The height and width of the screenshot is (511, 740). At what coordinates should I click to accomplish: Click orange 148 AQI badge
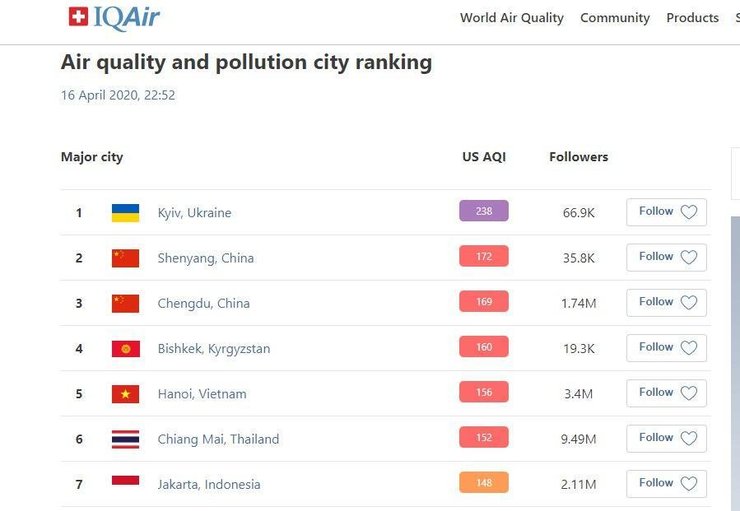pos(484,483)
